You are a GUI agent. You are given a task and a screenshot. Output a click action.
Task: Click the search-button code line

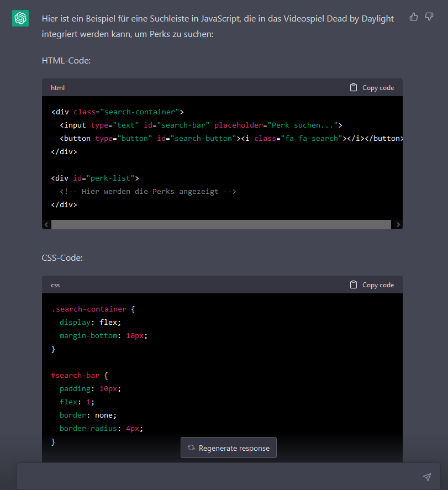pos(231,139)
